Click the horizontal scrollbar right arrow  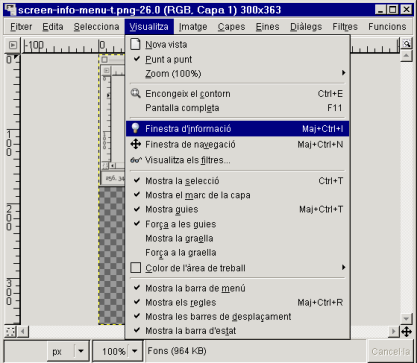[394, 332]
